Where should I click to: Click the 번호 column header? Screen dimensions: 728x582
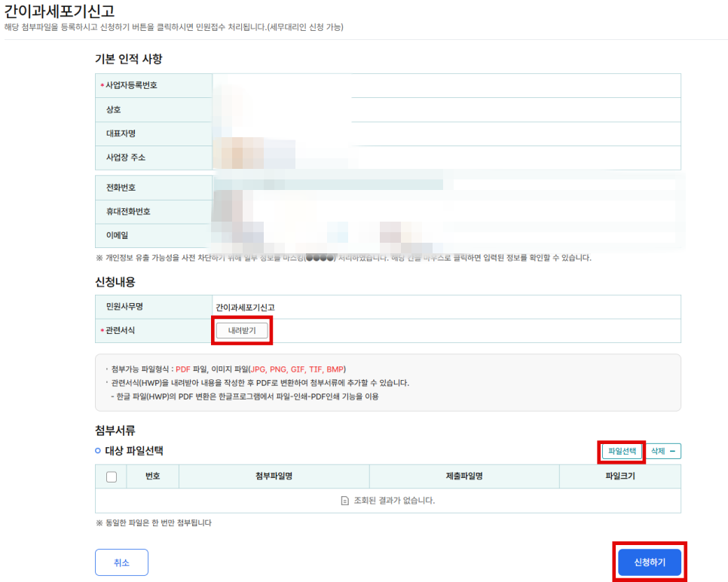click(152, 476)
